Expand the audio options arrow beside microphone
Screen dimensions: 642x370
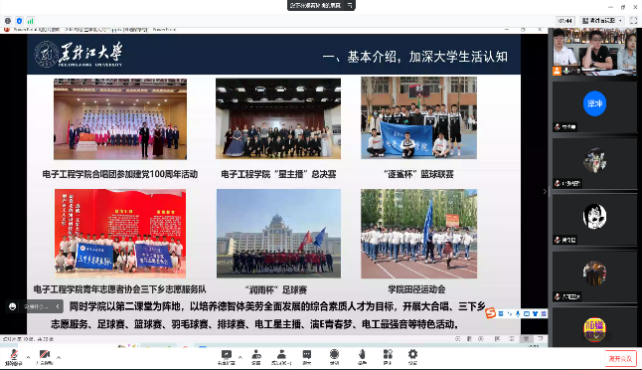point(28,357)
